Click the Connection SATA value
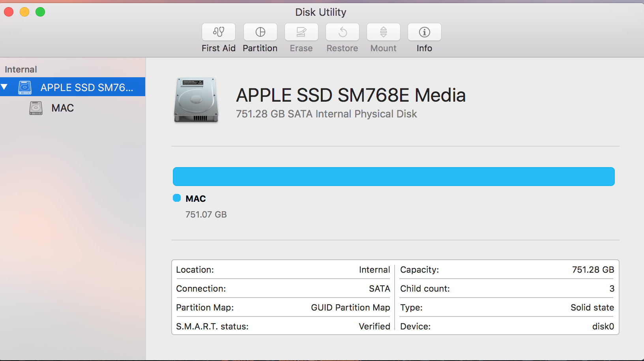The width and height of the screenshot is (644, 361). pos(380,288)
